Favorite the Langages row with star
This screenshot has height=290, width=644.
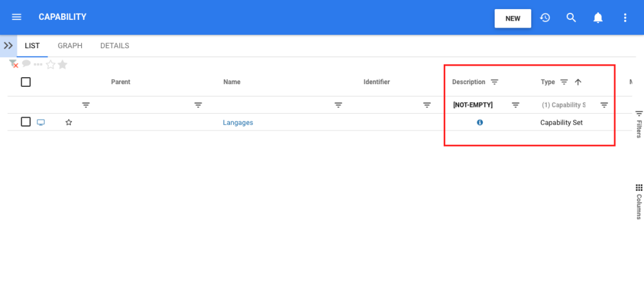[x=69, y=122]
